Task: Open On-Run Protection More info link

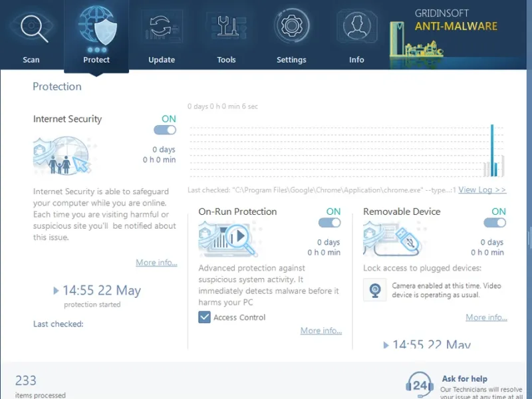Action: pos(321,331)
